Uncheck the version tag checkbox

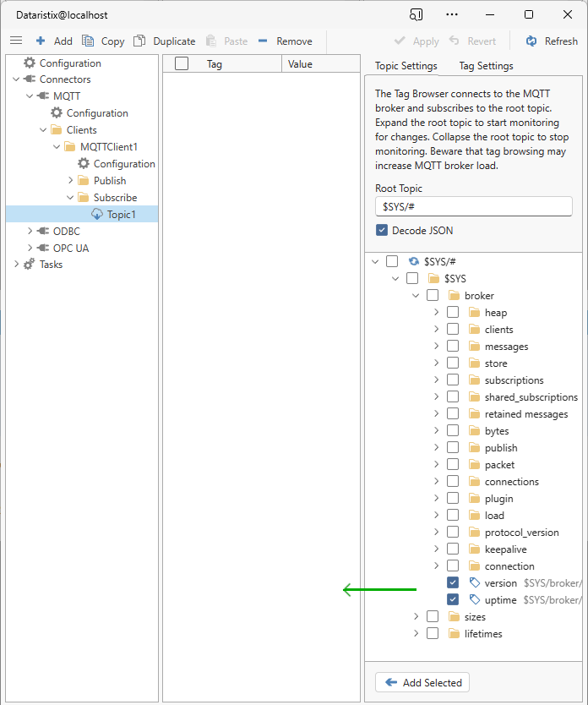pos(453,582)
